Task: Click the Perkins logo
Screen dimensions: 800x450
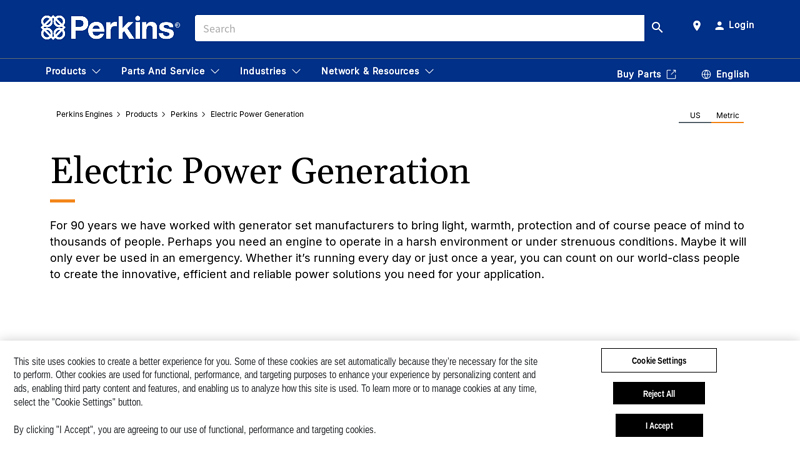Action: (x=110, y=28)
